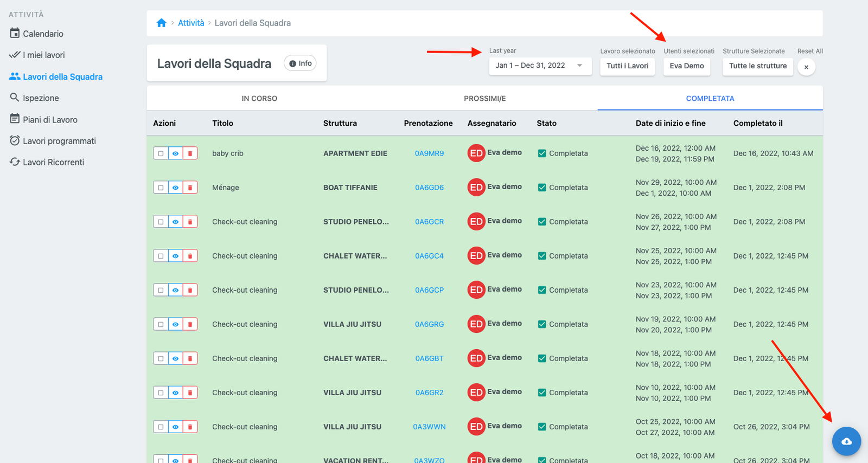
Task: Click the cloud download button
Action: coord(846,441)
